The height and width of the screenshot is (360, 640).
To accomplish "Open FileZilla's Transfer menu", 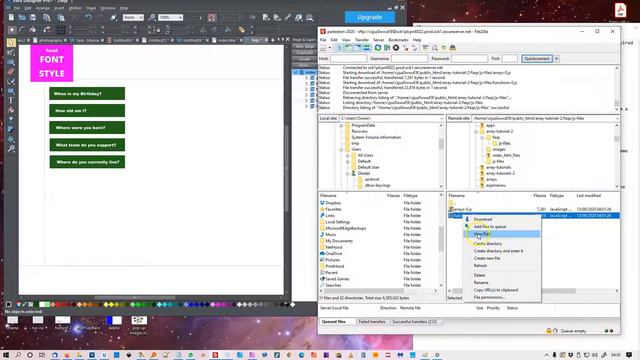I will tap(362, 40).
